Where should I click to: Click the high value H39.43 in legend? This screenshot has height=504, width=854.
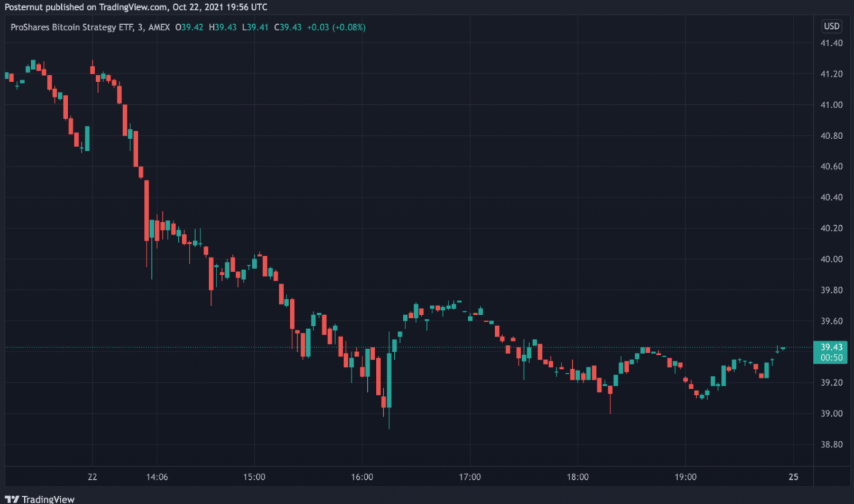point(223,28)
